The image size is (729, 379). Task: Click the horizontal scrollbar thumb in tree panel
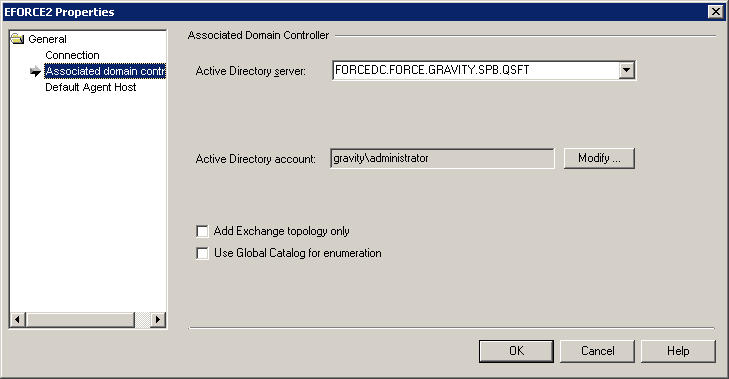click(x=80, y=319)
